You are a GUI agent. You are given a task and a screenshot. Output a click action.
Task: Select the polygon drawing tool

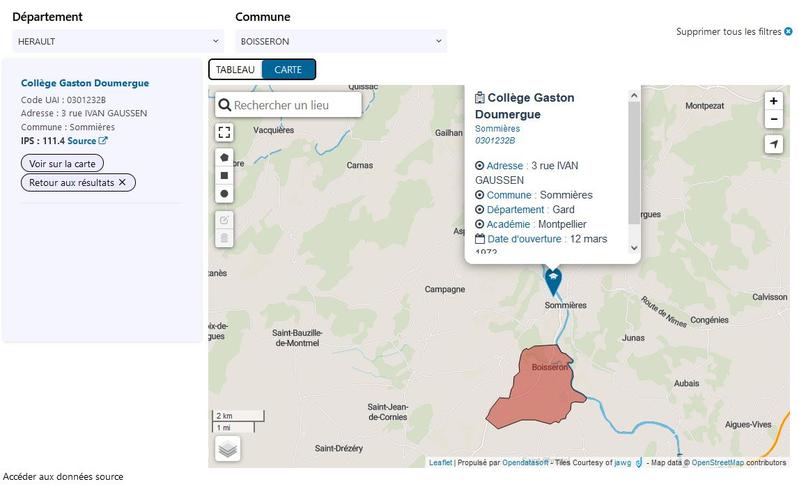click(x=224, y=157)
